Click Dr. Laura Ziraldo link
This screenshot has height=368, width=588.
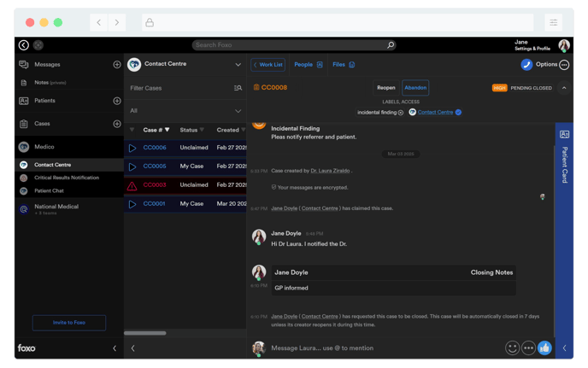330,171
